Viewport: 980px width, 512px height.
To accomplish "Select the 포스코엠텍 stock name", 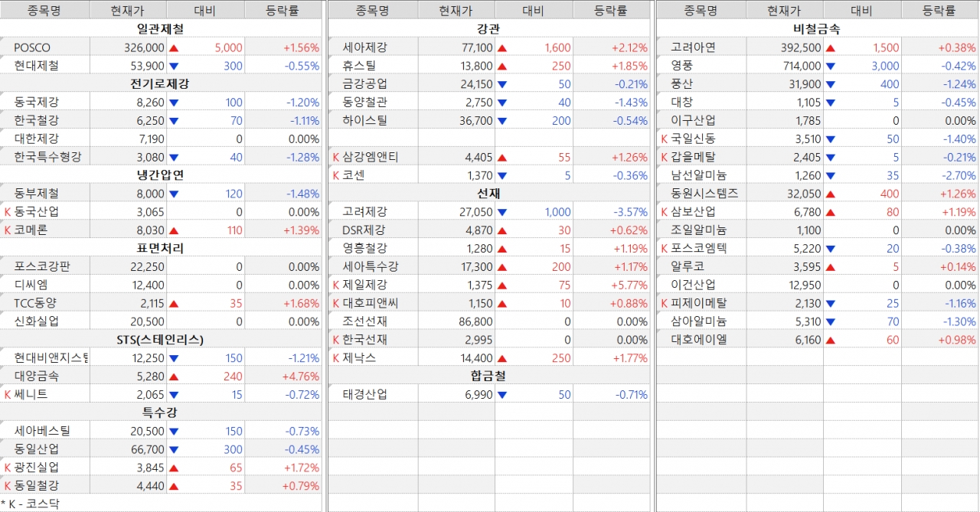I will pyautogui.click(x=699, y=248).
